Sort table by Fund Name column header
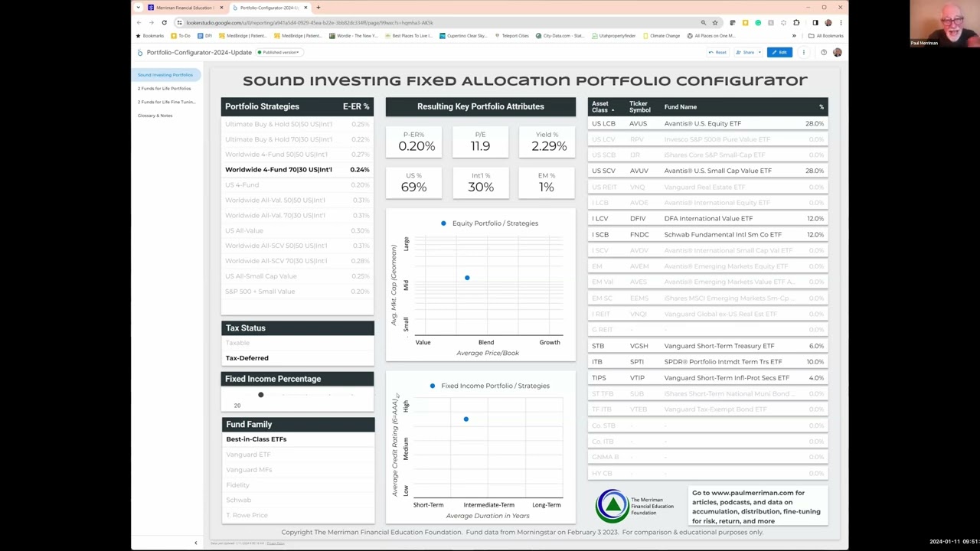980x551 pixels. (680, 107)
